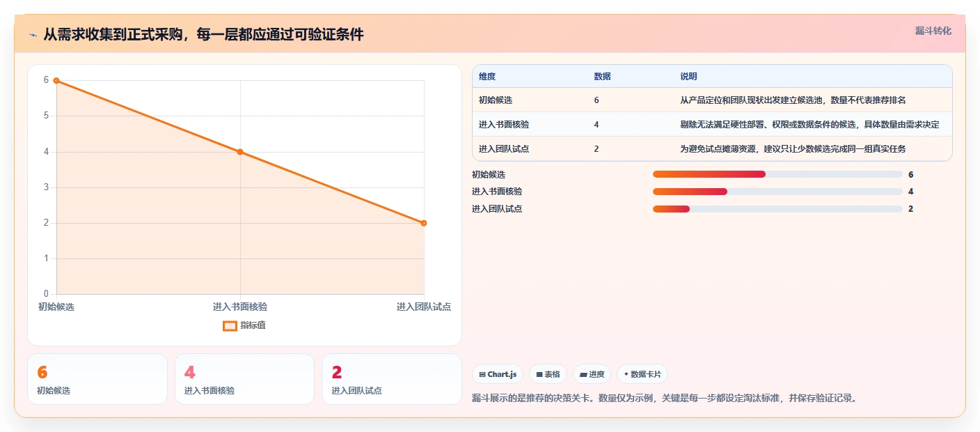
Task: Click the 进入团队试点 progress bar label
Action: pos(497,209)
